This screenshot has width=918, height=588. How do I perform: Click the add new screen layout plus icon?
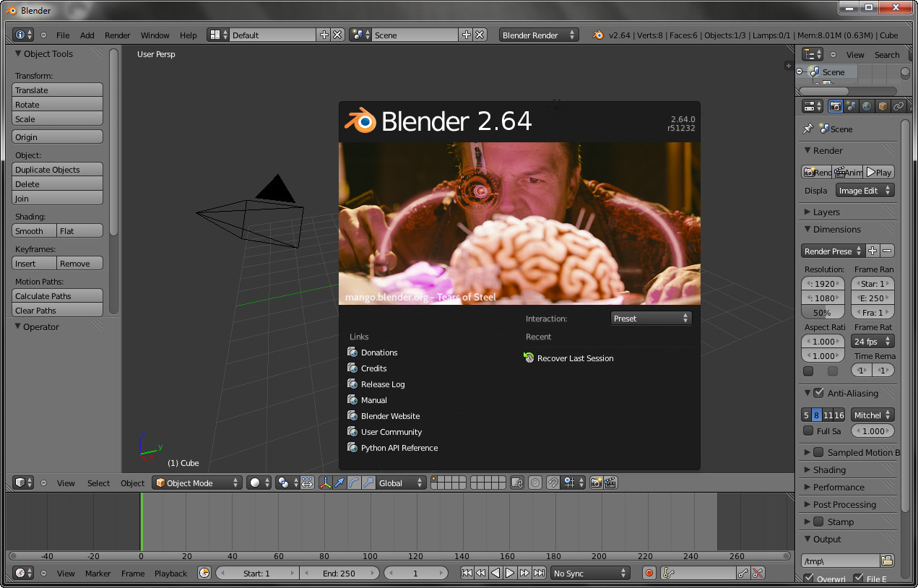(324, 35)
